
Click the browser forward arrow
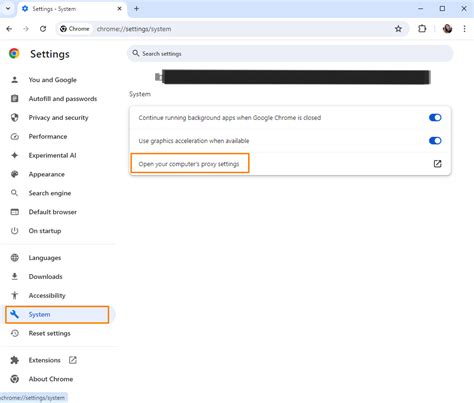pyautogui.click(x=26, y=29)
